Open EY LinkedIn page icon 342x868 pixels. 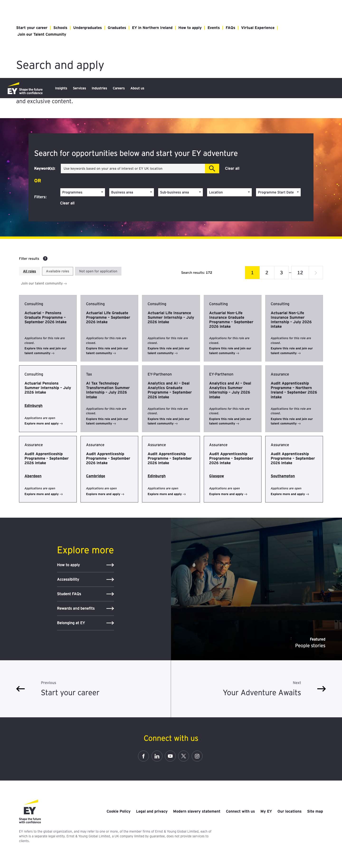click(x=157, y=756)
